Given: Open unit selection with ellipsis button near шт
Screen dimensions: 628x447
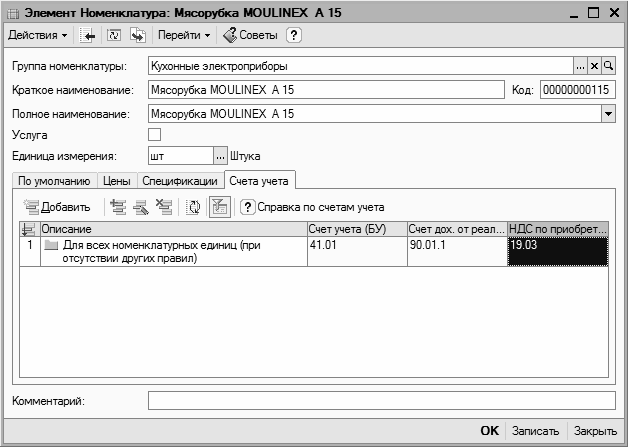Looking at the screenshot, I should coord(220,156).
